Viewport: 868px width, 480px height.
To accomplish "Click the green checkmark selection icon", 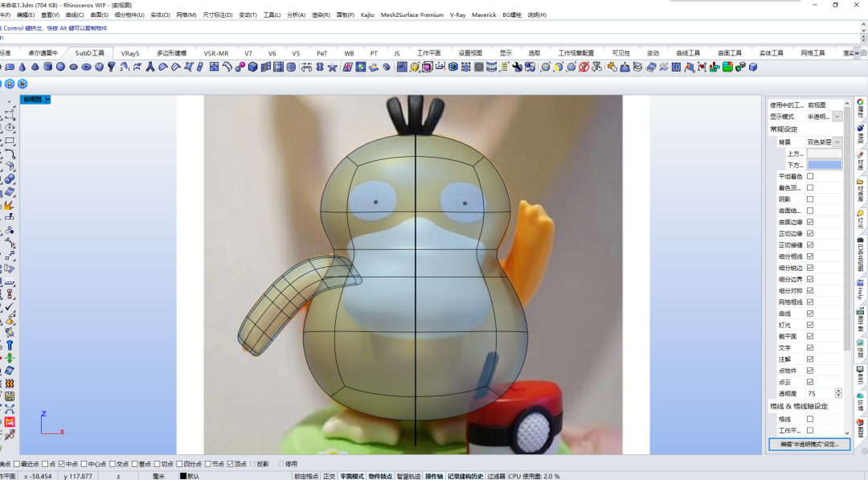I will (x=361, y=67).
